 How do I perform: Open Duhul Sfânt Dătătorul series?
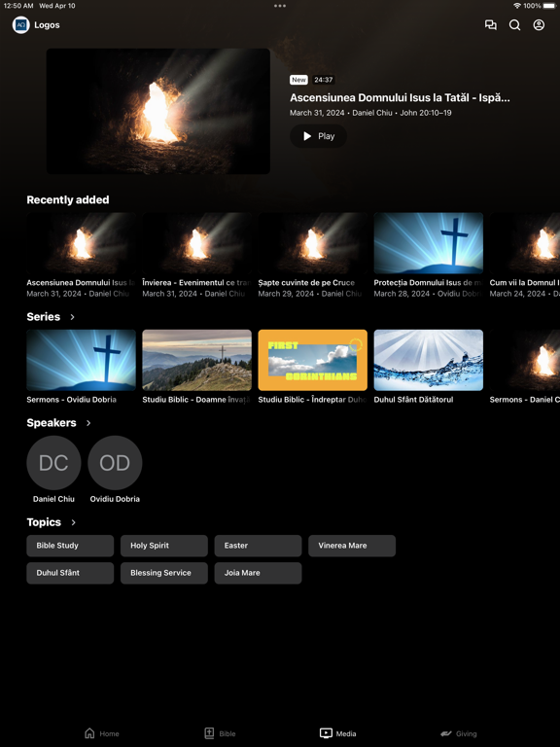click(428, 367)
